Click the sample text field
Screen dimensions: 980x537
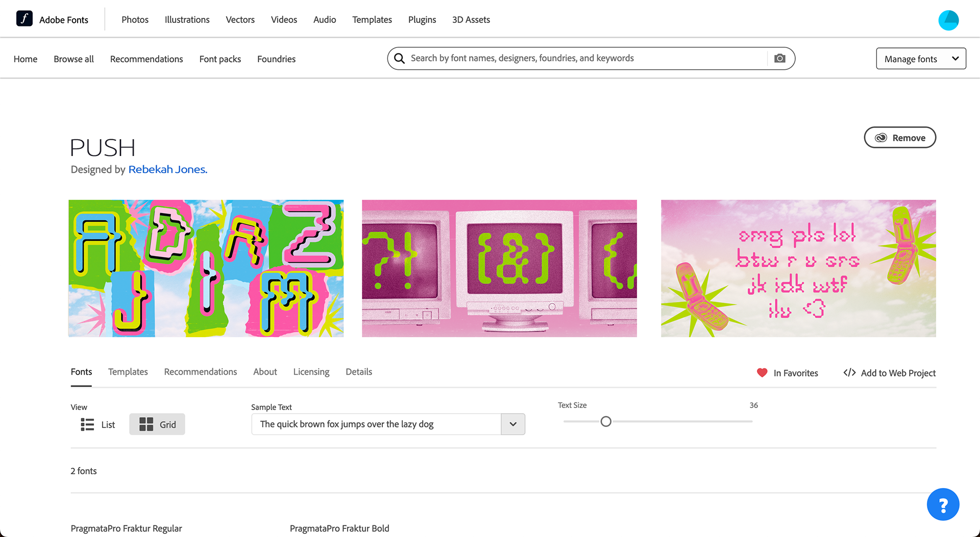tap(376, 424)
